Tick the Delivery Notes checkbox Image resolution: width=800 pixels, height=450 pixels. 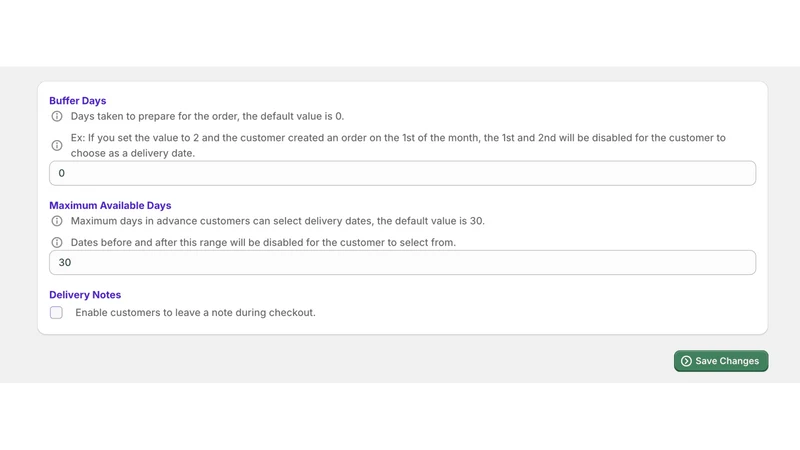tap(56, 312)
